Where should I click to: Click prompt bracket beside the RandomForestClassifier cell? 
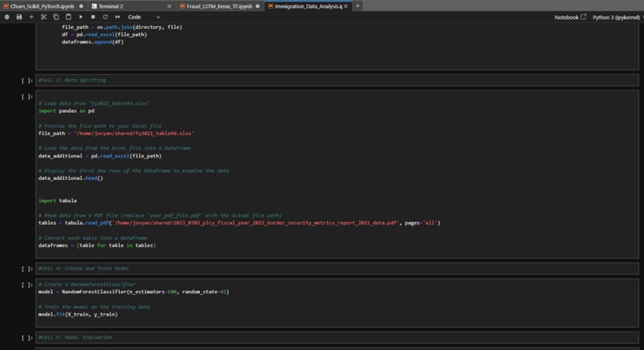tap(27, 284)
